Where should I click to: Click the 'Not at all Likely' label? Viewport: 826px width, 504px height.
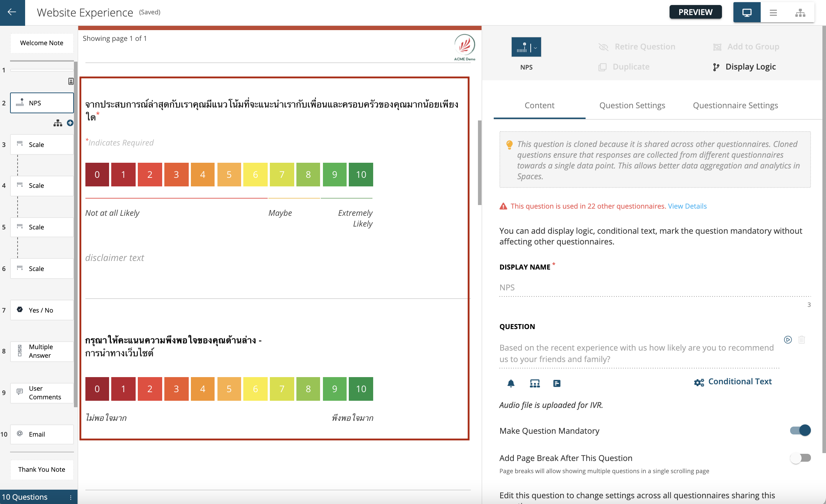pos(112,213)
